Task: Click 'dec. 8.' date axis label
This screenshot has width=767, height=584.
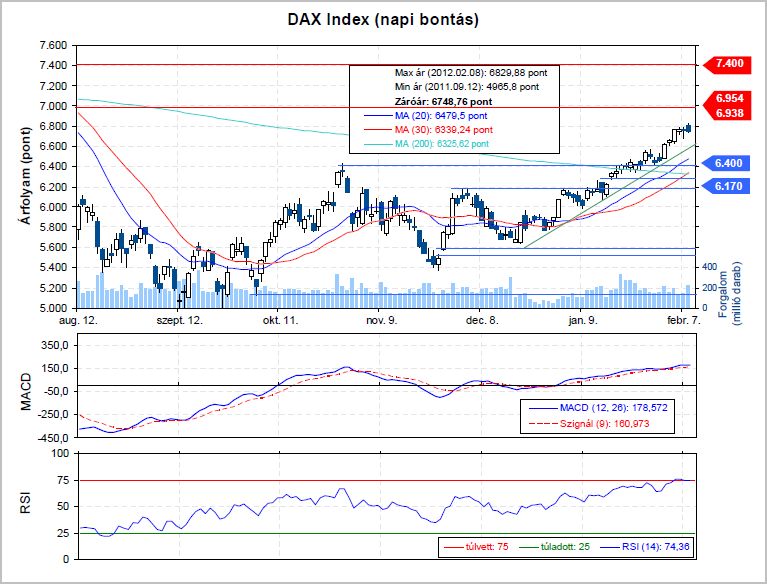Action: tap(482, 320)
